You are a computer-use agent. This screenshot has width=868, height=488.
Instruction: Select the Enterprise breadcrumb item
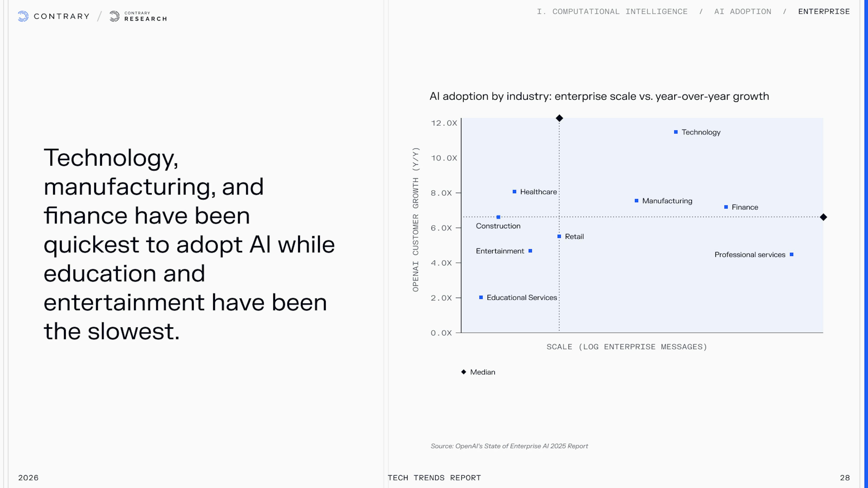(x=824, y=12)
